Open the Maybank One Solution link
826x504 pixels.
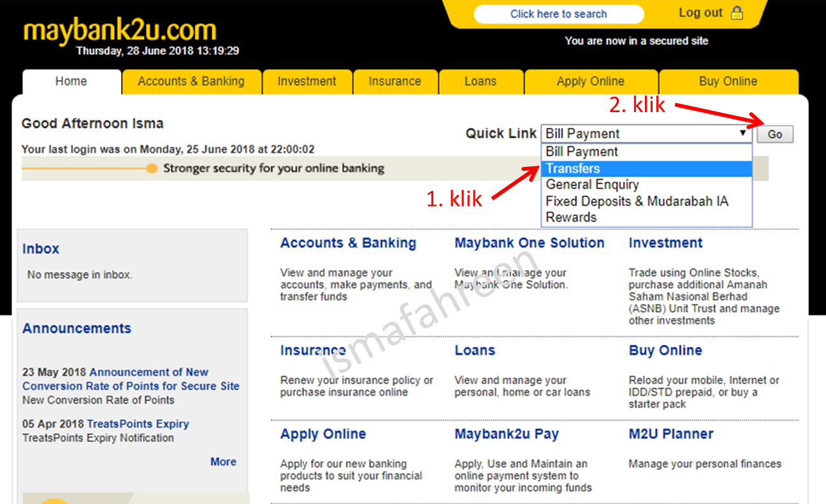[x=530, y=243]
